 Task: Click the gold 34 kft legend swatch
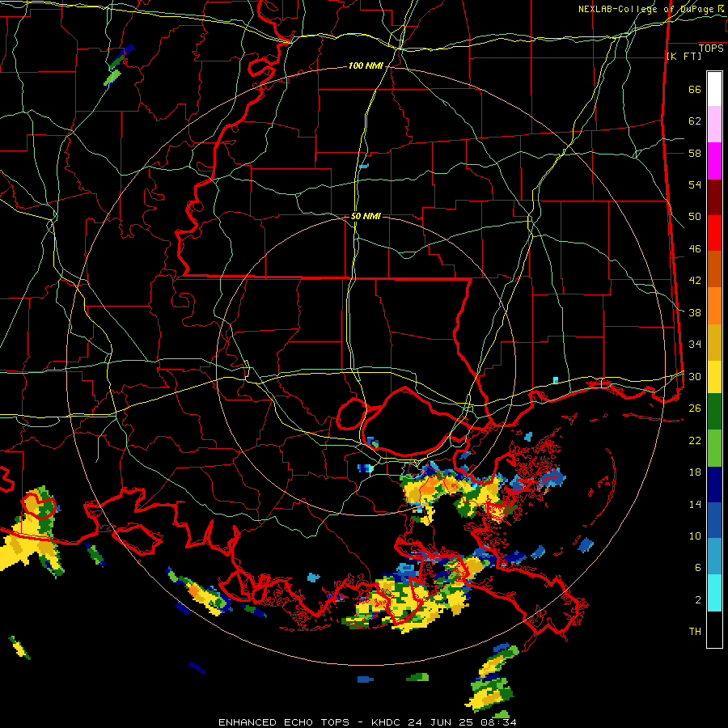click(714, 342)
